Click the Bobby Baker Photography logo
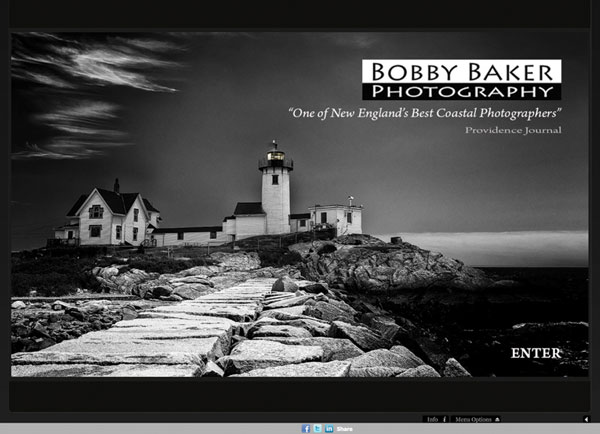The image size is (600, 434). click(x=461, y=80)
